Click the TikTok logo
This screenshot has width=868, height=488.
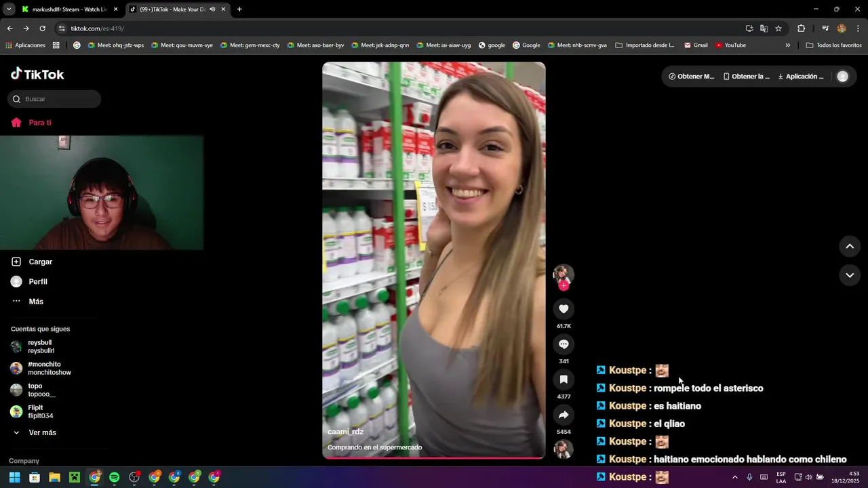(x=38, y=74)
